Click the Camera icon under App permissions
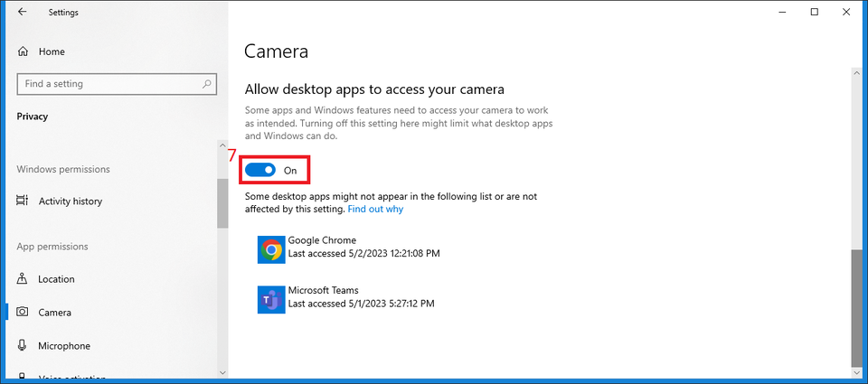Image resolution: width=868 pixels, height=384 pixels. pos(23,313)
